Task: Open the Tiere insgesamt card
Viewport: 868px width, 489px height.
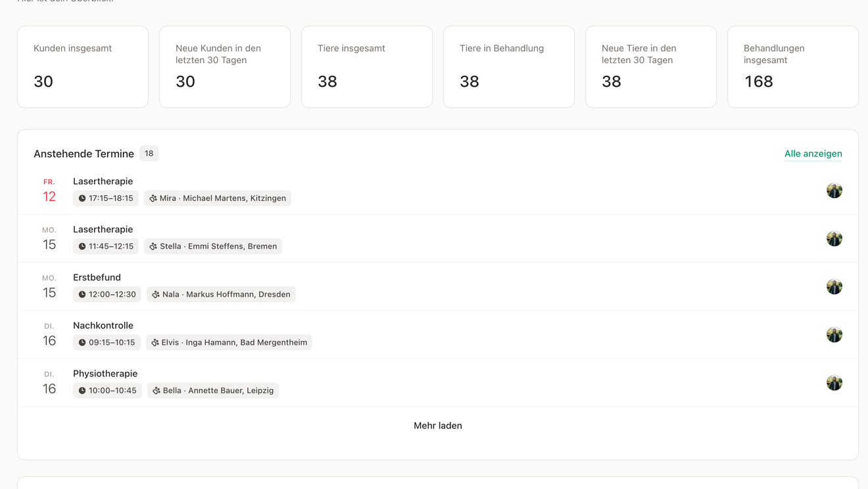Action: coord(367,67)
